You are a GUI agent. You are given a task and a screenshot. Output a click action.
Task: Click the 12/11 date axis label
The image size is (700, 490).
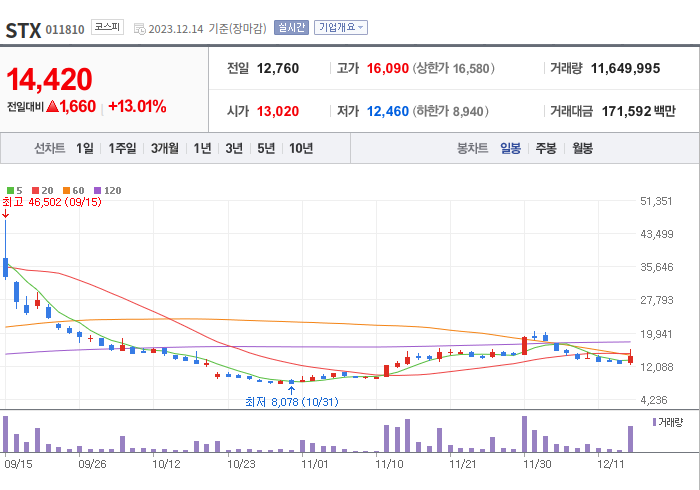(611, 464)
